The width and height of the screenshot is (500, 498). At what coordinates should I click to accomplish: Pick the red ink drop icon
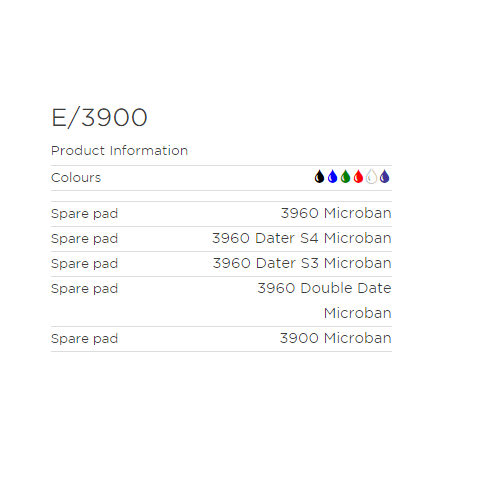[x=358, y=177]
